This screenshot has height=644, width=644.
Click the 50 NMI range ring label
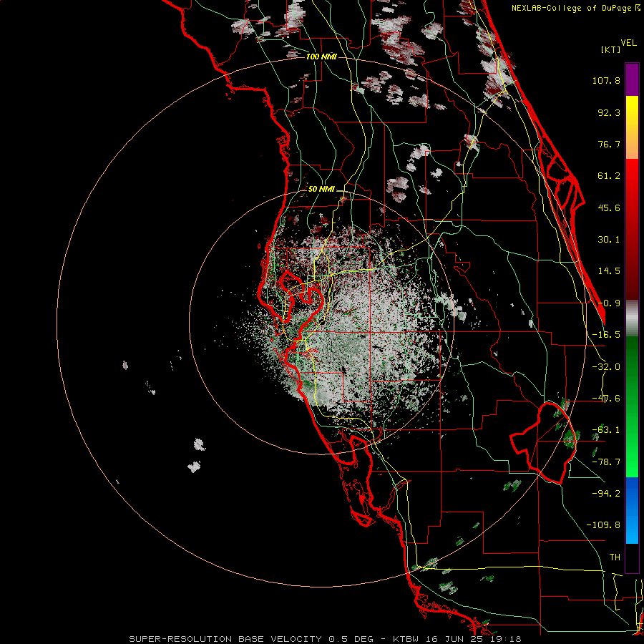pyautogui.click(x=321, y=190)
